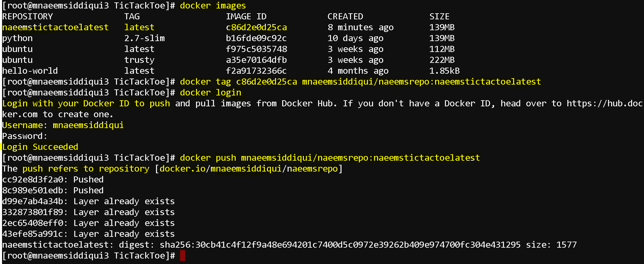Click the Username mnaeemsiddiqui value
Viewport: 644px width, 264px height.
pos(88,125)
